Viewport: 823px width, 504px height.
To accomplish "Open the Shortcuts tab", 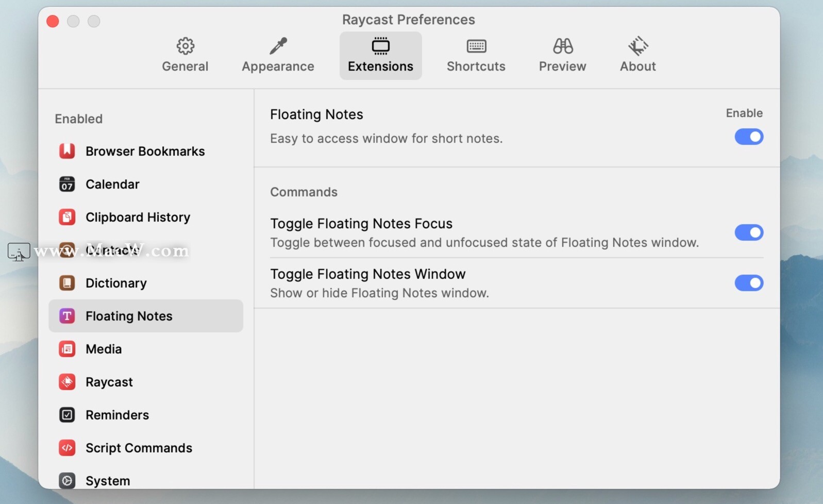I will tap(476, 55).
